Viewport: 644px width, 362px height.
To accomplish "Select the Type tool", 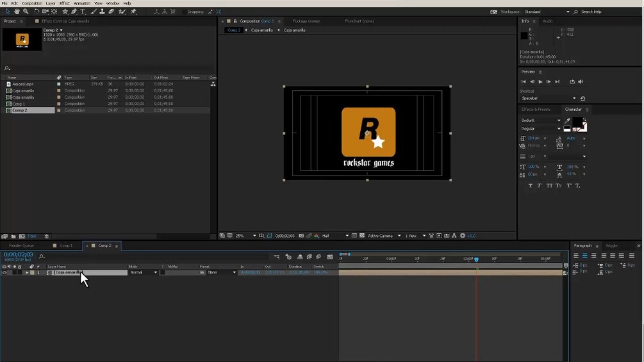I will 83,12.
